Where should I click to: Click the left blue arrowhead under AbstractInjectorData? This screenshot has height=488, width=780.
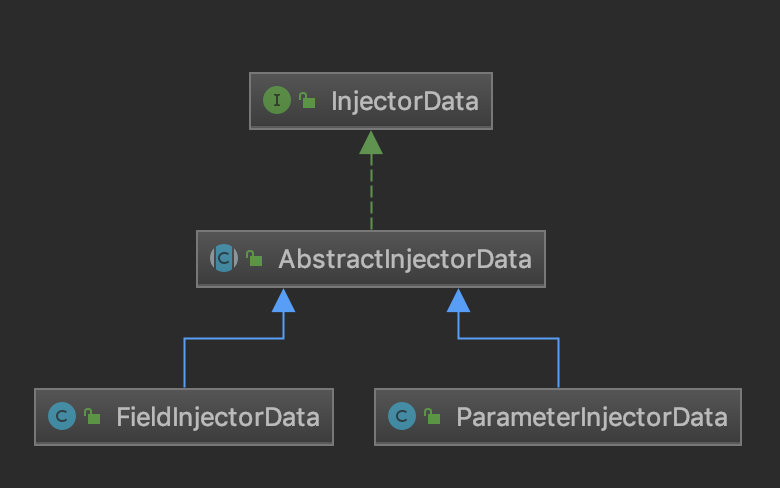283,300
